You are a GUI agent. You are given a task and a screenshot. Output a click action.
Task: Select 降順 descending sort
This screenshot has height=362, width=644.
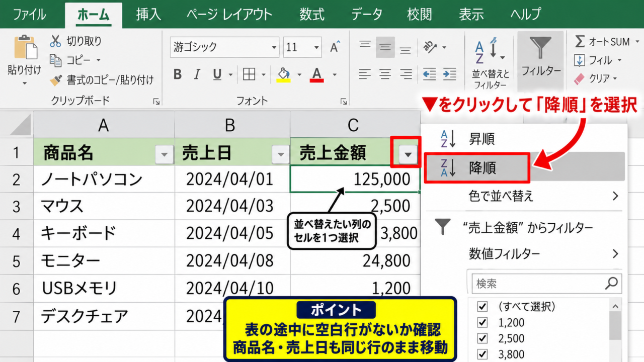[x=524, y=168]
